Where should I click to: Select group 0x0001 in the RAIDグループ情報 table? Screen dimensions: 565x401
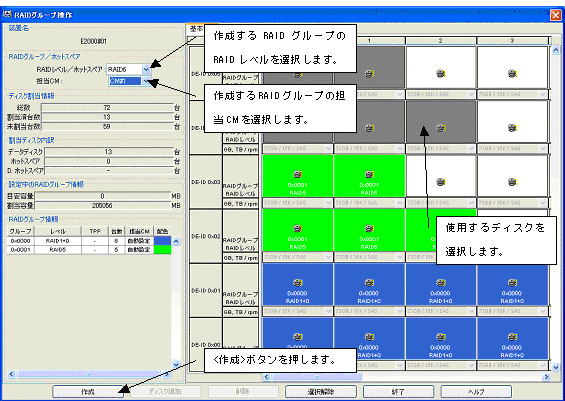click(x=89, y=250)
